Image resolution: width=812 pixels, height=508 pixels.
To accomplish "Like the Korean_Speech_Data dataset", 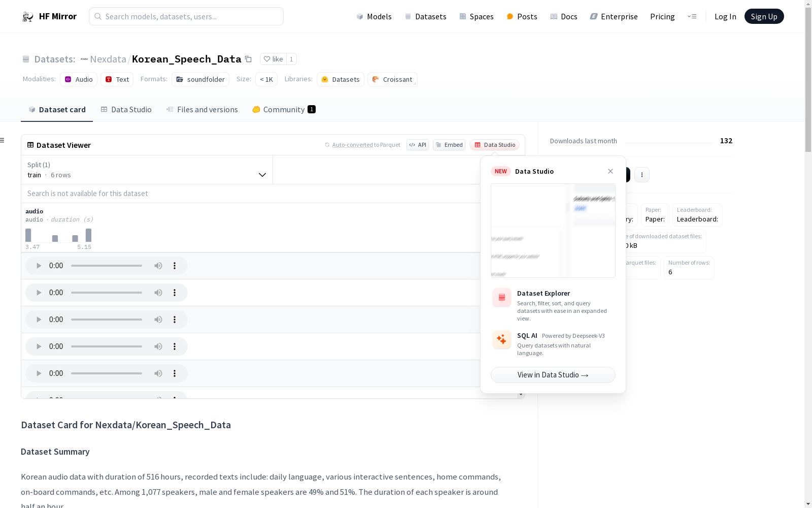I will coord(273,59).
